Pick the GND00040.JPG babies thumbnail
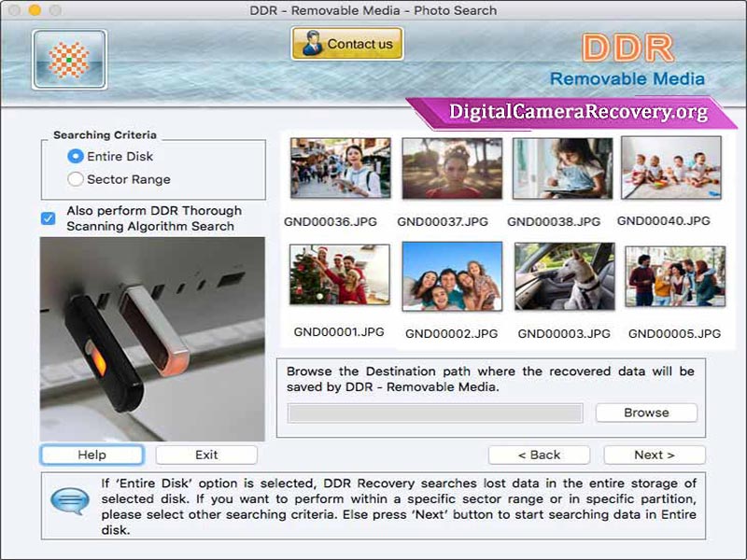Image resolution: width=747 pixels, height=560 pixels. click(x=671, y=168)
